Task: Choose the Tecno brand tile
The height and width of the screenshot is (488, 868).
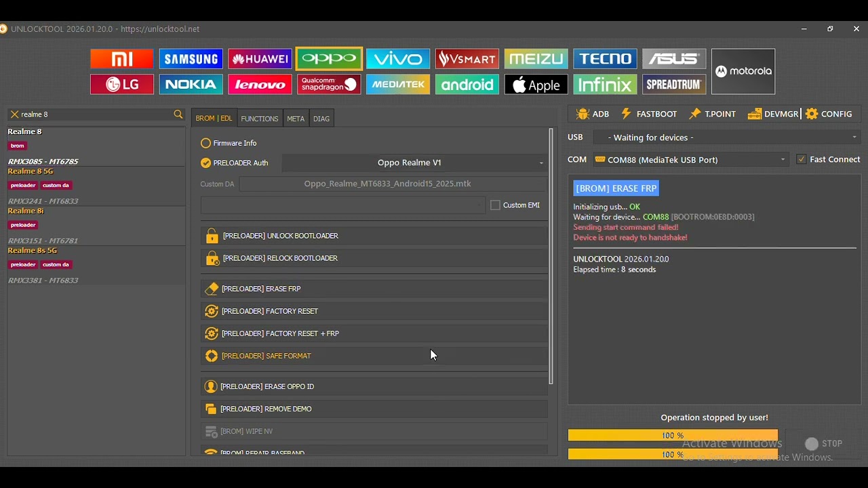Action: 605,59
